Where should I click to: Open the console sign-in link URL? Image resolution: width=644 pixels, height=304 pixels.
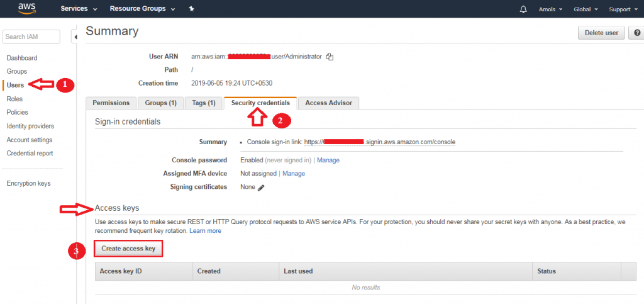[379, 142]
